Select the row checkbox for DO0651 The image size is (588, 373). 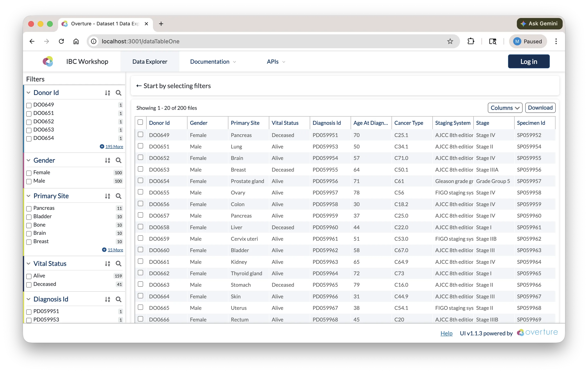pos(140,146)
